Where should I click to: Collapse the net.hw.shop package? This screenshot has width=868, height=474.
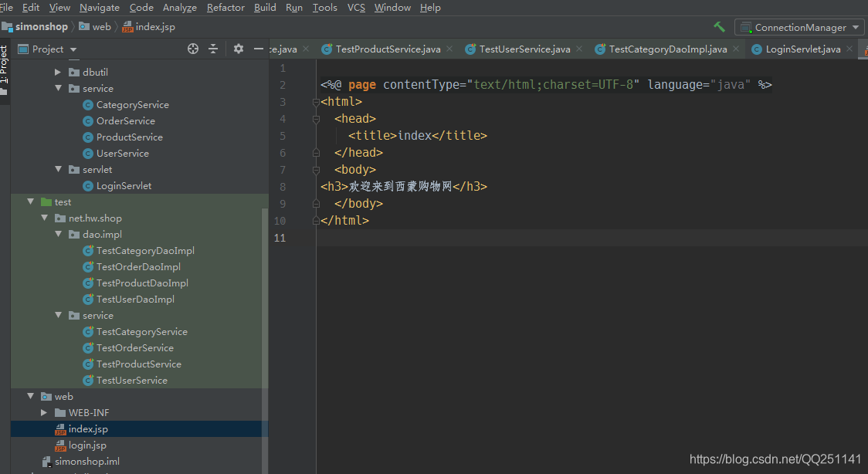(44, 218)
